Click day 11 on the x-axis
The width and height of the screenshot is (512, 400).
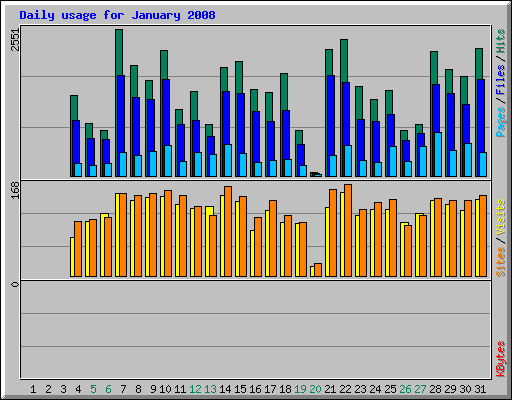(x=180, y=389)
